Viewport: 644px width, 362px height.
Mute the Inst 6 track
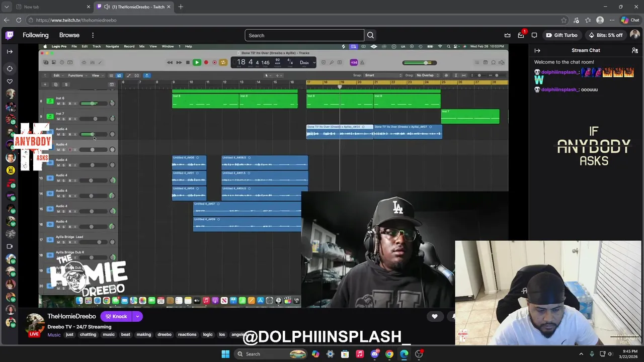coord(58,104)
